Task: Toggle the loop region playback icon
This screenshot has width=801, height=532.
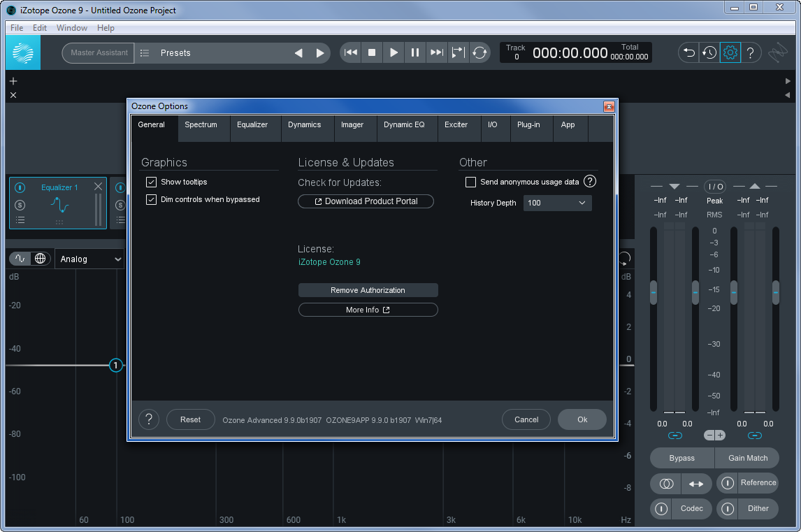Action: coord(459,52)
